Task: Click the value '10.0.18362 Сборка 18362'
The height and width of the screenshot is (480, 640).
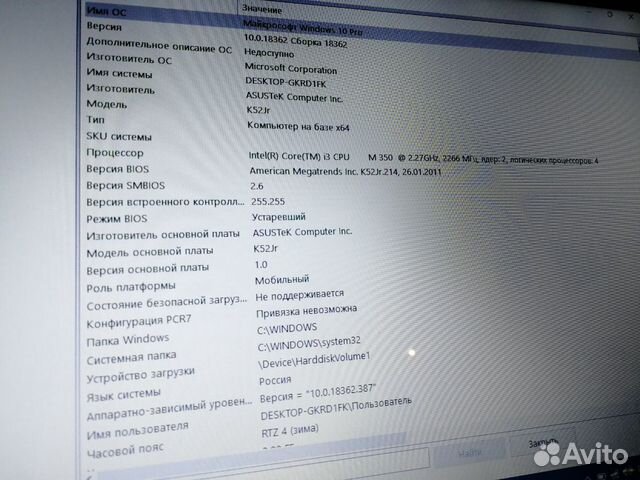Action: (296, 41)
